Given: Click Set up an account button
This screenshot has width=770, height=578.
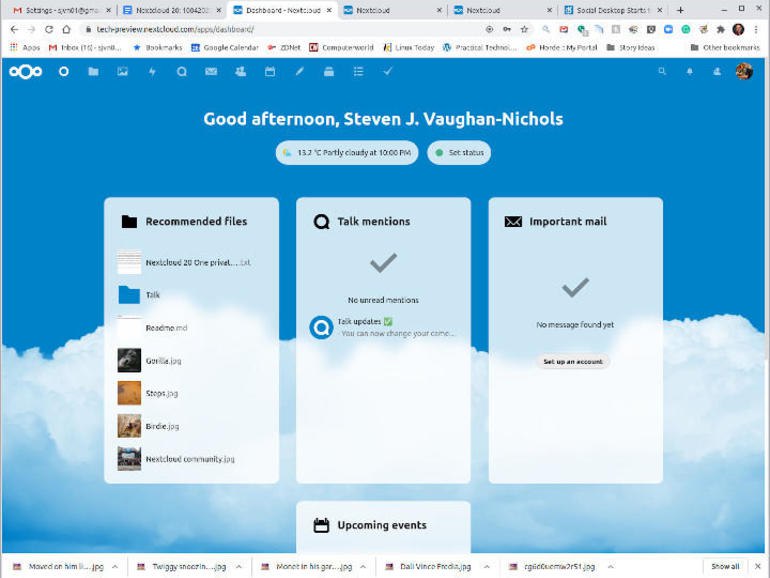Looking at the screenshot, I should click(573, 361).
